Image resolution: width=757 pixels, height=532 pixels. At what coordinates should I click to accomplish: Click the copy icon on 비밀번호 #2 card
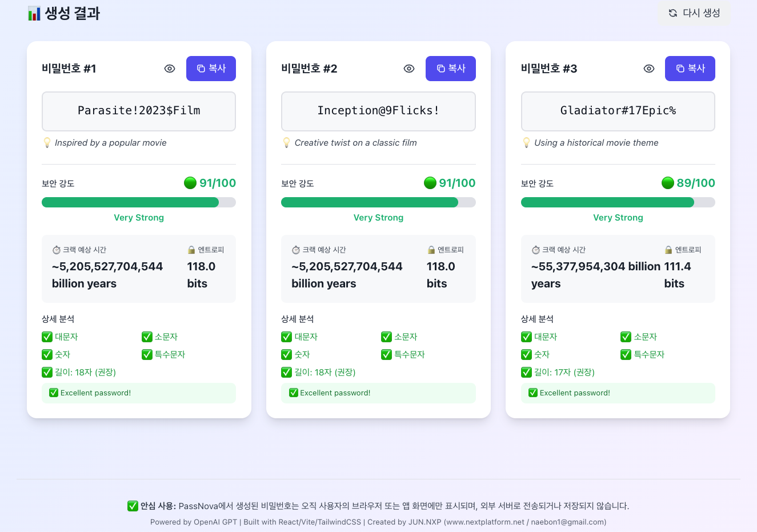pyautogui.click(x=439, y=68)
